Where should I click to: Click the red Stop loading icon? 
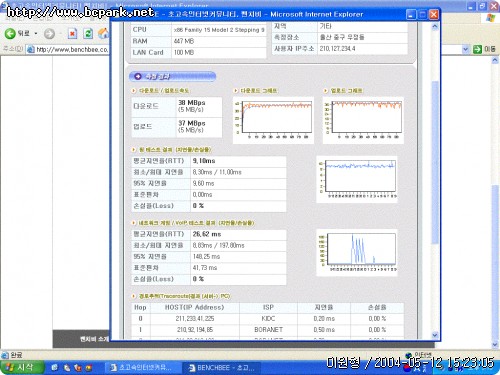tap(72, 33)
